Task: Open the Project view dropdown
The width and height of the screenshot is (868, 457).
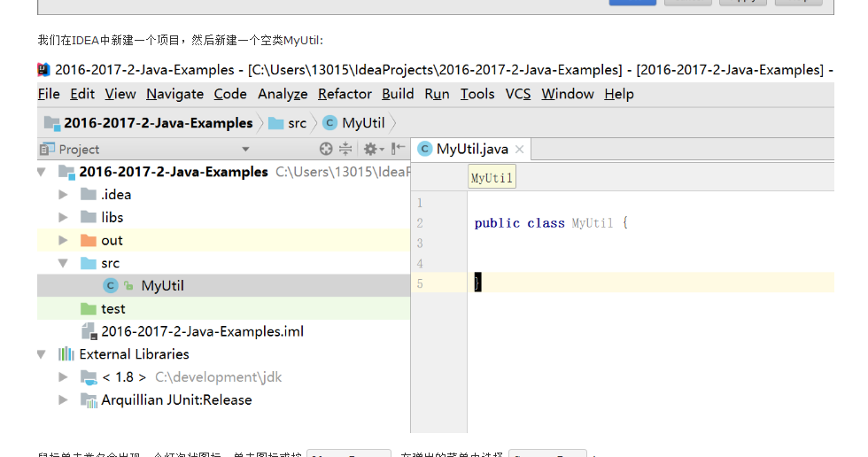Action: coord(245,150)
